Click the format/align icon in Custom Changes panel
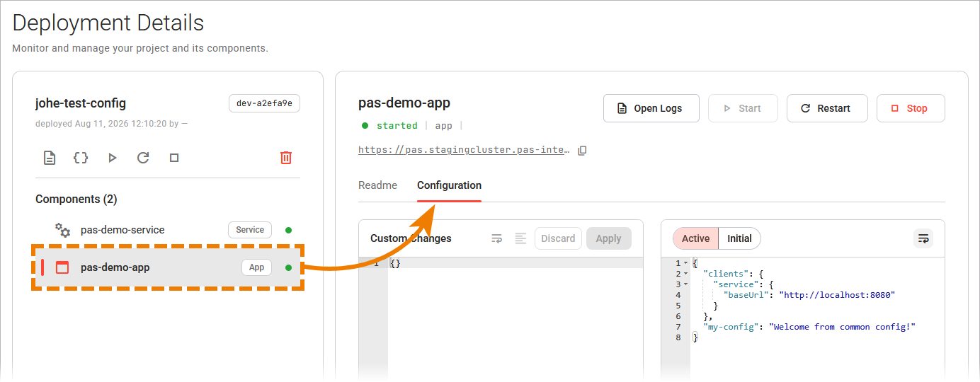This screenshot has width=980, height=382. 520,238
